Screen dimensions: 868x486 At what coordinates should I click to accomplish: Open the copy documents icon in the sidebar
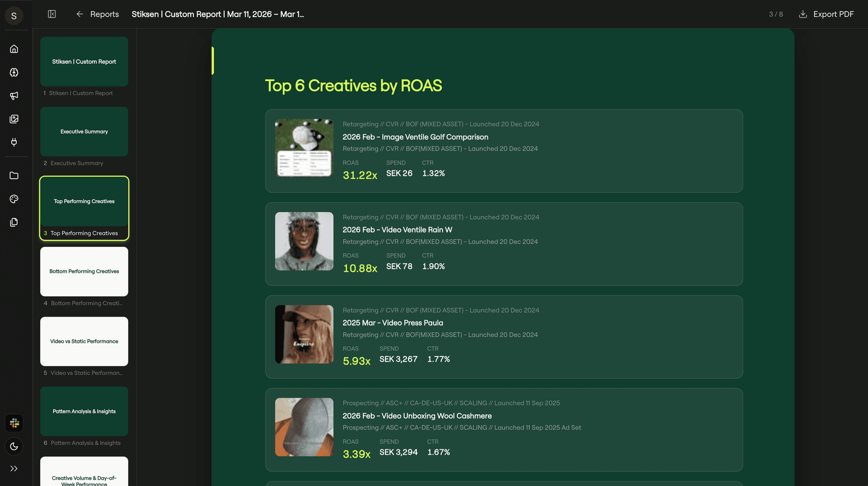tap(14, 222)
